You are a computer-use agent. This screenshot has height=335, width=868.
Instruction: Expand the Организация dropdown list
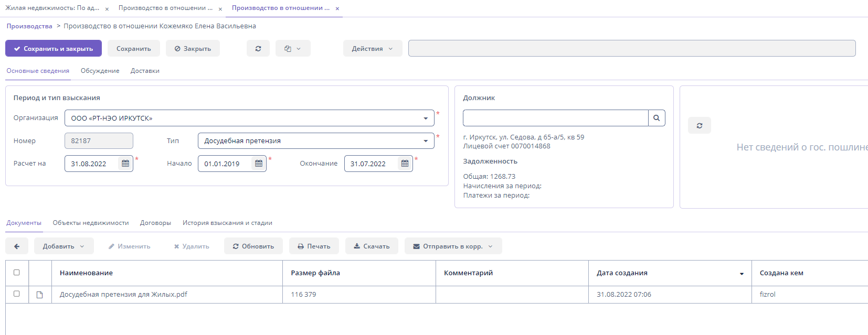(426, 118)
